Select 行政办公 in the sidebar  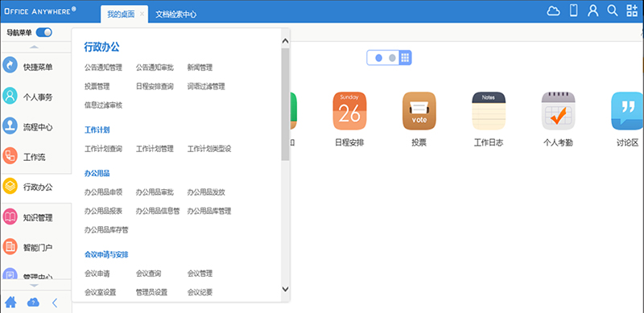coord(35,187)
